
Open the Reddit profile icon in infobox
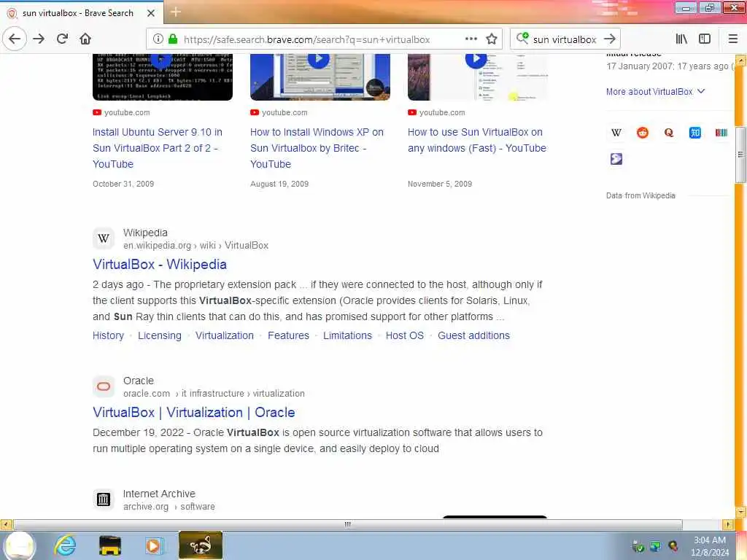[643, 133]
